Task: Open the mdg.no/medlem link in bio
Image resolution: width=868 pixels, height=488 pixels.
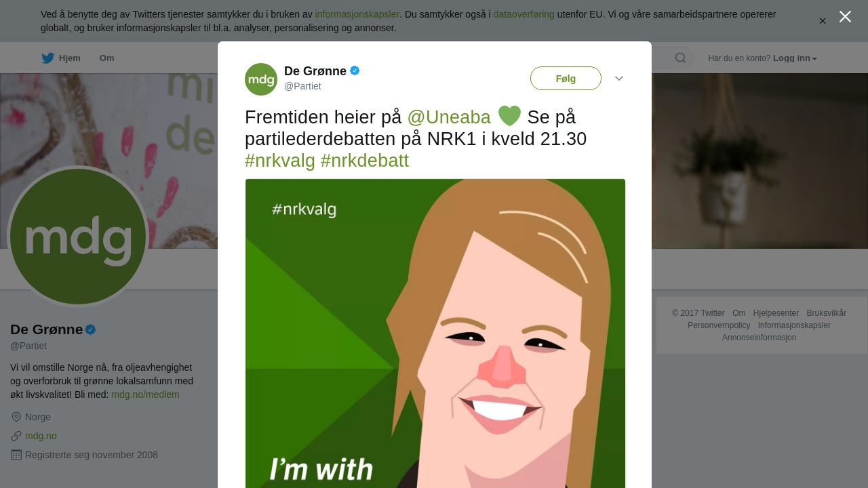Action: click(145, 394)
